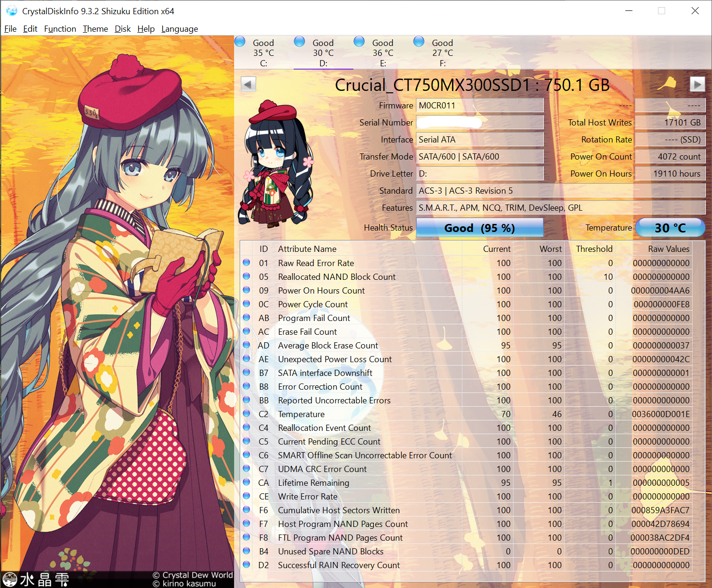Click the status orb for UDMA CRC Error Count

(x=246, y=468)
